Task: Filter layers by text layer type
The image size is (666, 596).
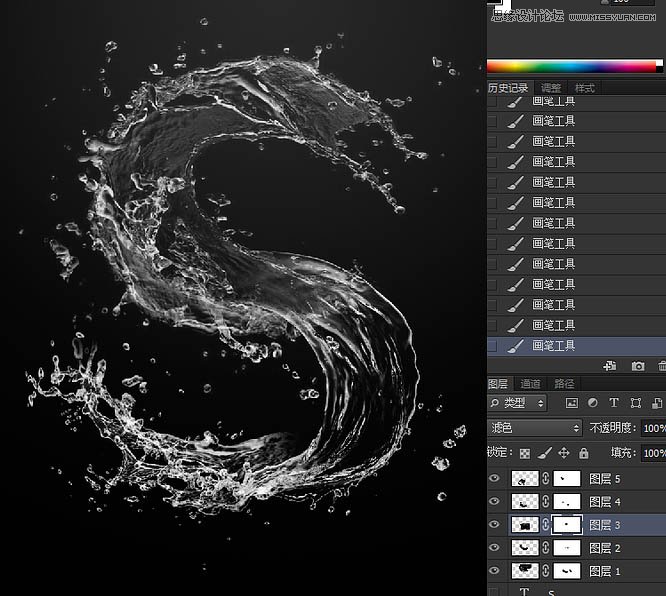Action: point(614,403)
